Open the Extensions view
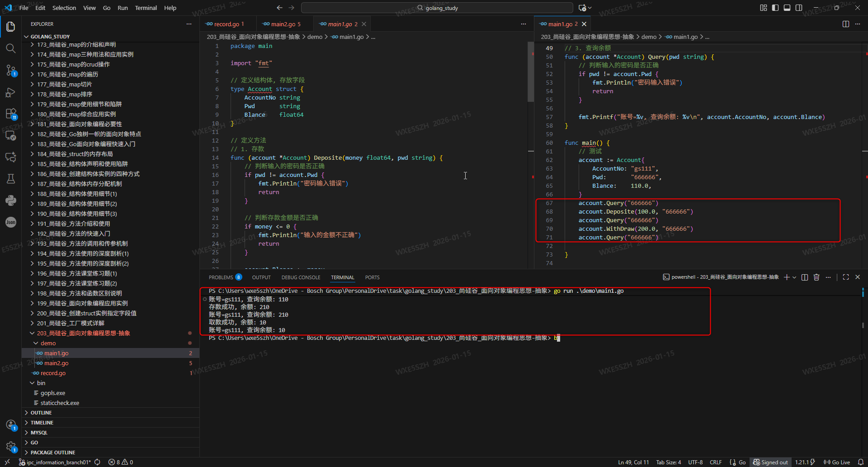This screenshot has height=467, width=868. (11, 114)
